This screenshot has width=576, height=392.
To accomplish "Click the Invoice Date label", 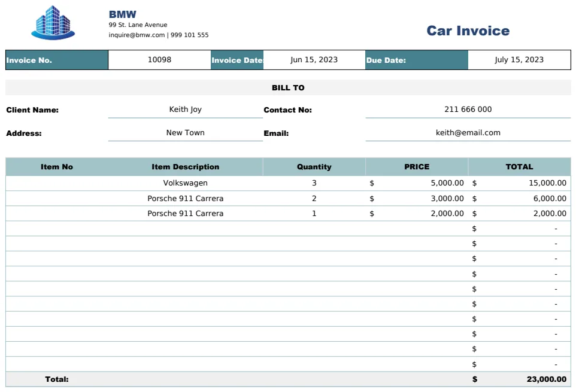I will 237,60.
